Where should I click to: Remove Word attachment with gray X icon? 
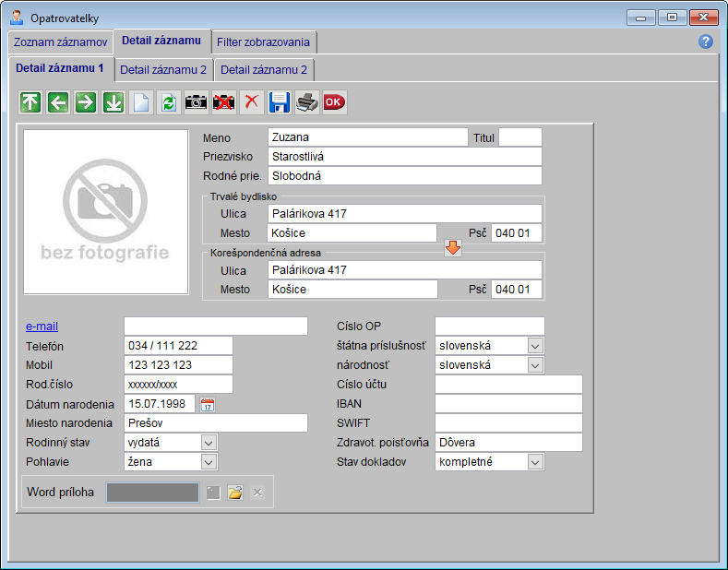click(257, 493)
